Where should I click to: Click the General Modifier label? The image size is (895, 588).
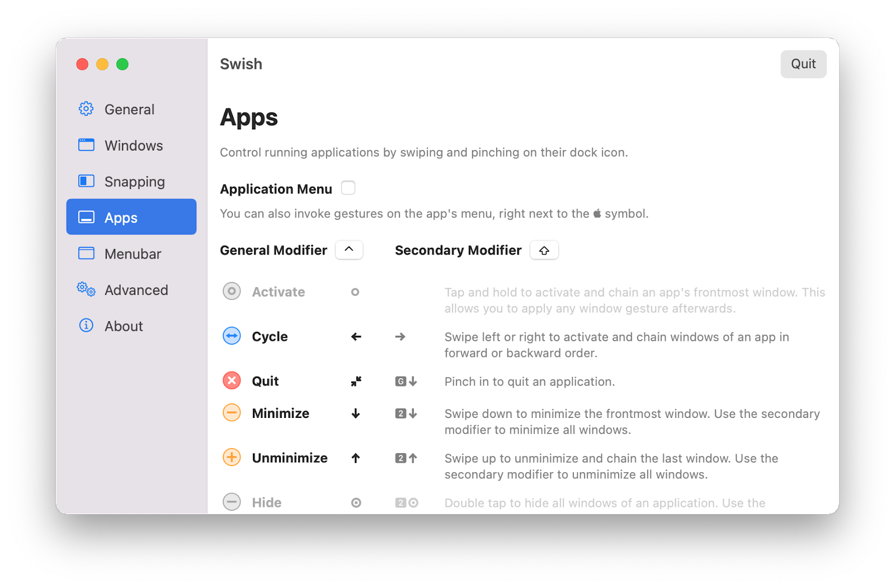click(x=274, y=250)
